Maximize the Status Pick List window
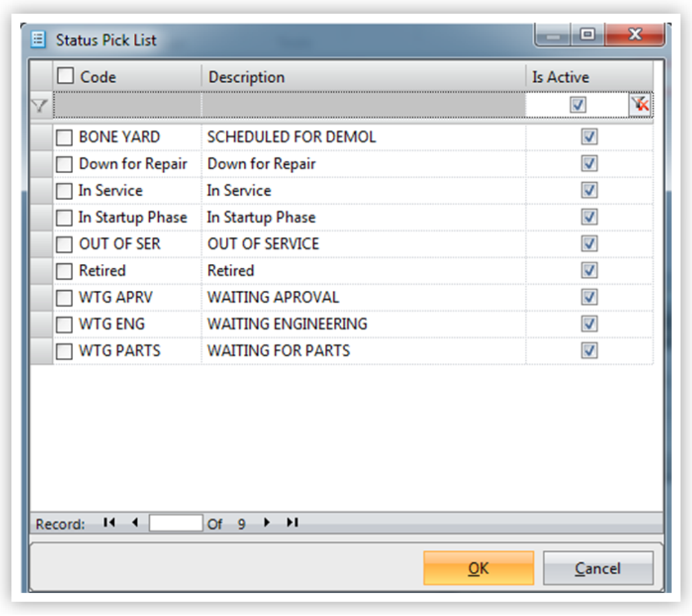Screen dimensions: 692x616 click(x=588, y=34)
